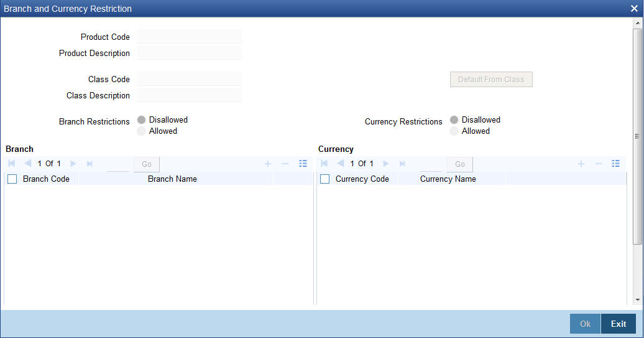Go to last page in Currency grid
This screenshot has height=338, width=644.
tap(402, 164)
